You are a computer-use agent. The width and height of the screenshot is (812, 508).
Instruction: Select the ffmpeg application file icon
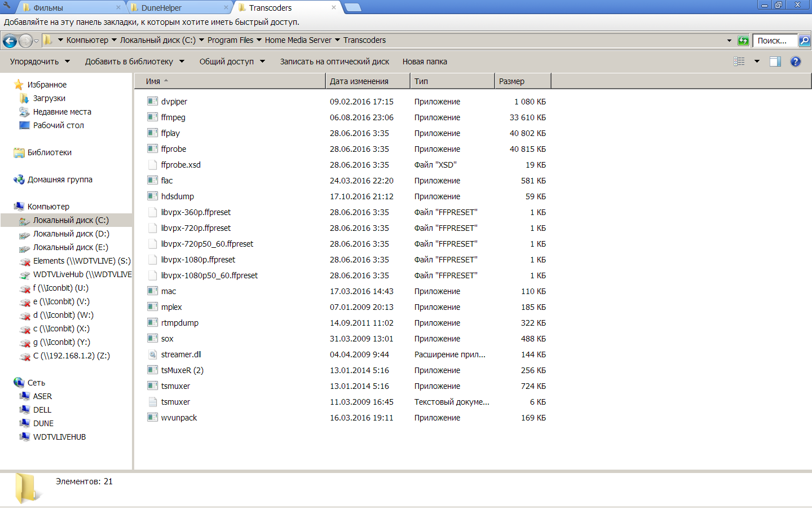coord(152,117)
